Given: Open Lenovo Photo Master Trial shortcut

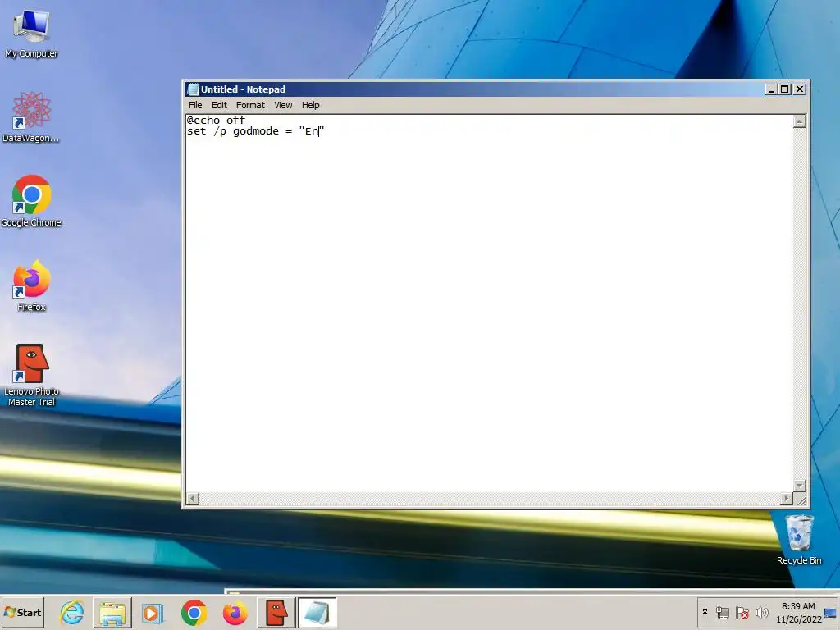Looking at the screenshot, I should pyautogui.click(x=31, y=374).
